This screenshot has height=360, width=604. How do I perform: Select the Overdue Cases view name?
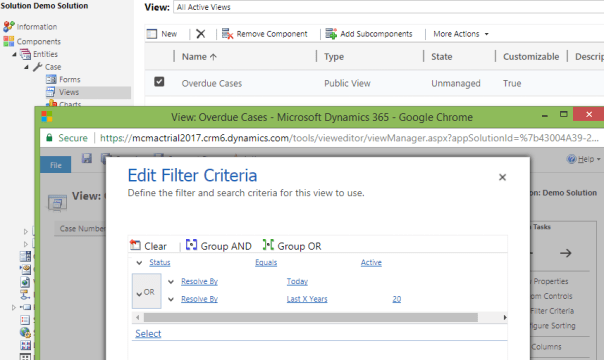point(212,83)
